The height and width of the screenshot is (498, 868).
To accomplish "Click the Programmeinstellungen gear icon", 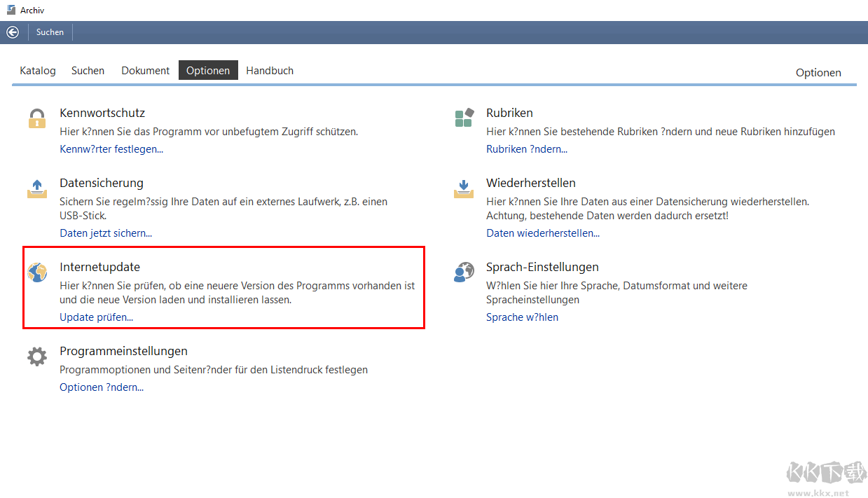I will click(x=37, y=357).
